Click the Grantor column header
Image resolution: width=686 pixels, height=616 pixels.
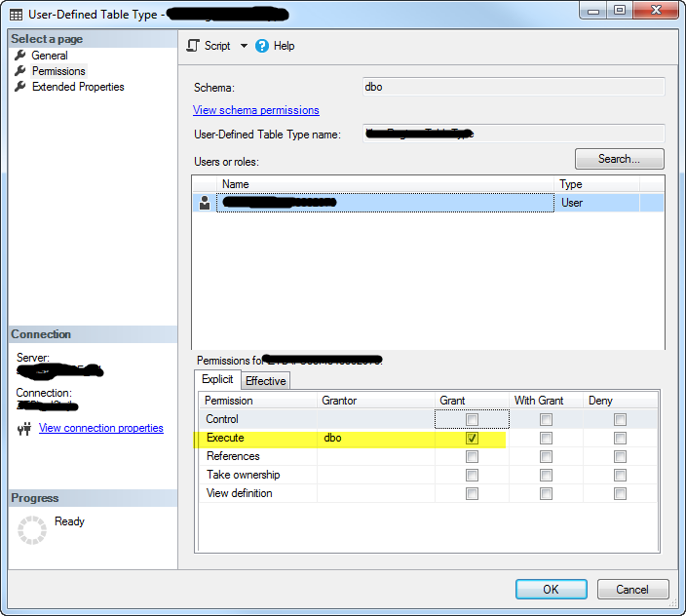[x=376, y=401]
